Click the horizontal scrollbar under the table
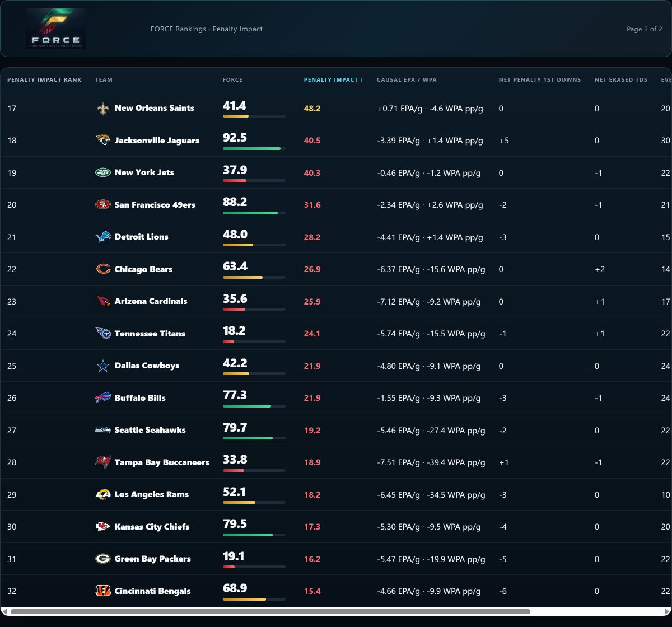This screenshot has width=672, height=627. tap(270, 611)
